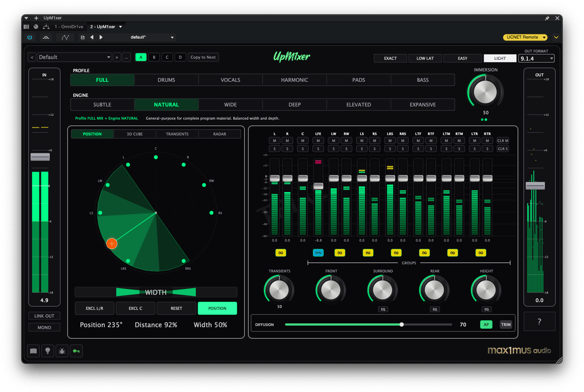Click the IMMERSION knob
584x392 pixels.
pos(486,92)
